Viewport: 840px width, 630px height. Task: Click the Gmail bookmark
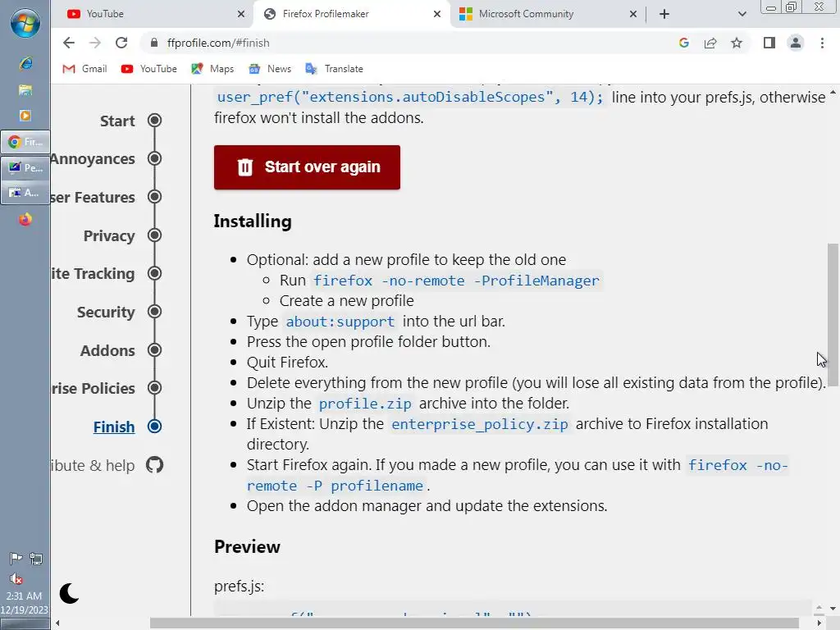tap(85, 69)
